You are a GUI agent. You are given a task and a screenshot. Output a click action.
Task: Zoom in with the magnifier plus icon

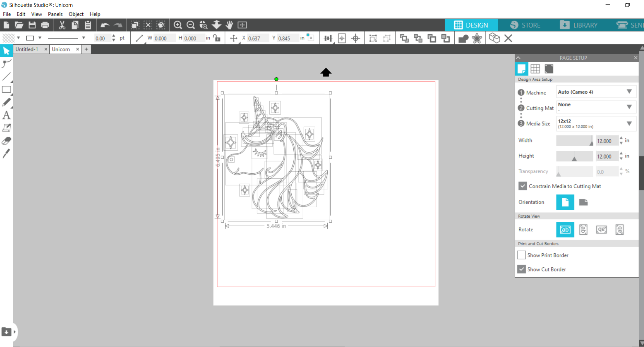pos(178,25)
